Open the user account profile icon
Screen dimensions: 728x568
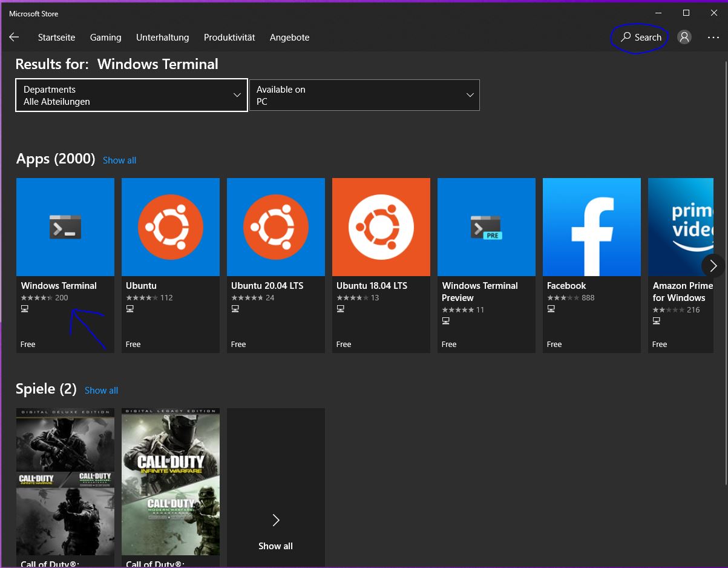684,37
